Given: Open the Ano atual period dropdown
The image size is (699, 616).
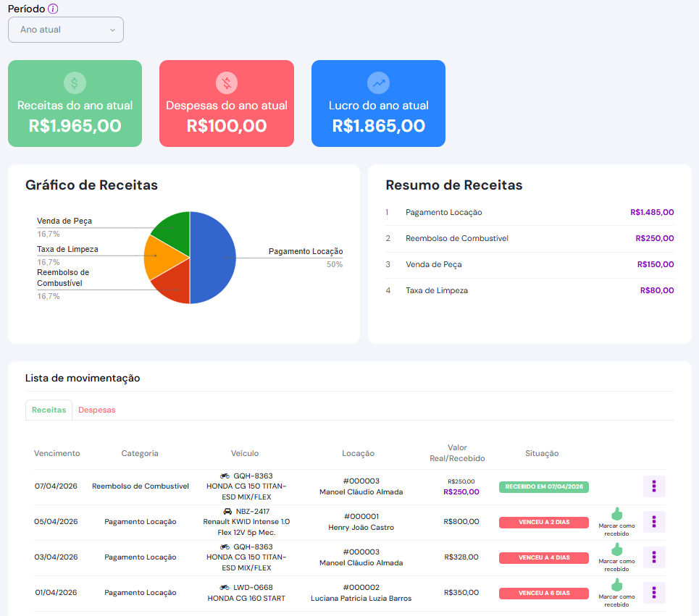Looking at the screenshot, I should tap(65, 30).
